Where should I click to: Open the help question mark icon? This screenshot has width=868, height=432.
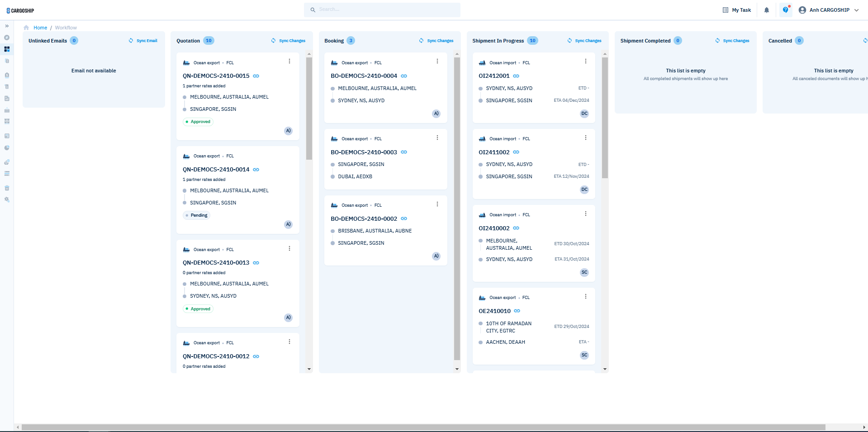click(786, 10)
